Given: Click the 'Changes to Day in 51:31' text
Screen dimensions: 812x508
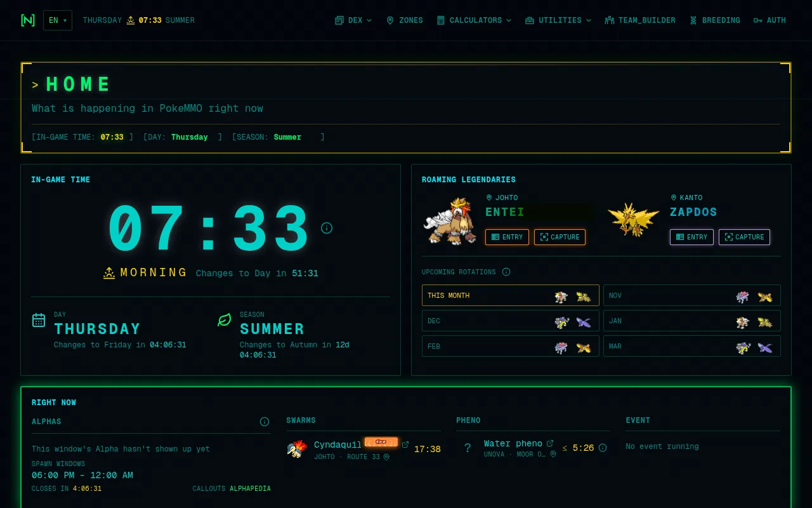Looking at the screenshot, I should 257,273.
